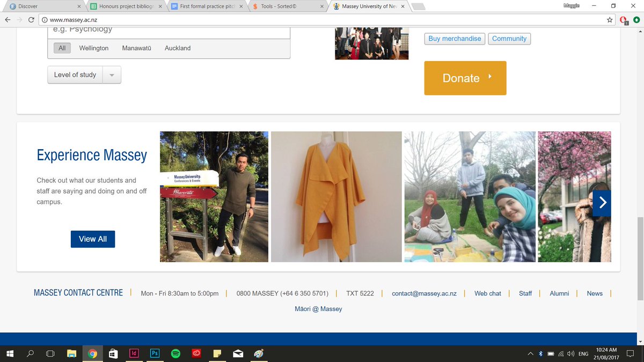Select the Auckland campus filter
The height and width of the screenshot is (362, 644).
(178, 48)
